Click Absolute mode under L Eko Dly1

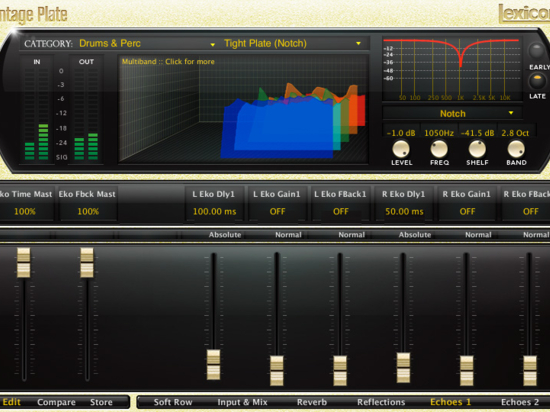pos(225,235)
